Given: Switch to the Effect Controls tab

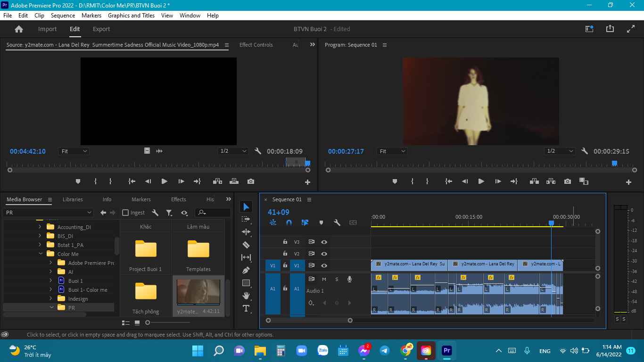Looking at the screenshot, I should (x=256, y=45).
